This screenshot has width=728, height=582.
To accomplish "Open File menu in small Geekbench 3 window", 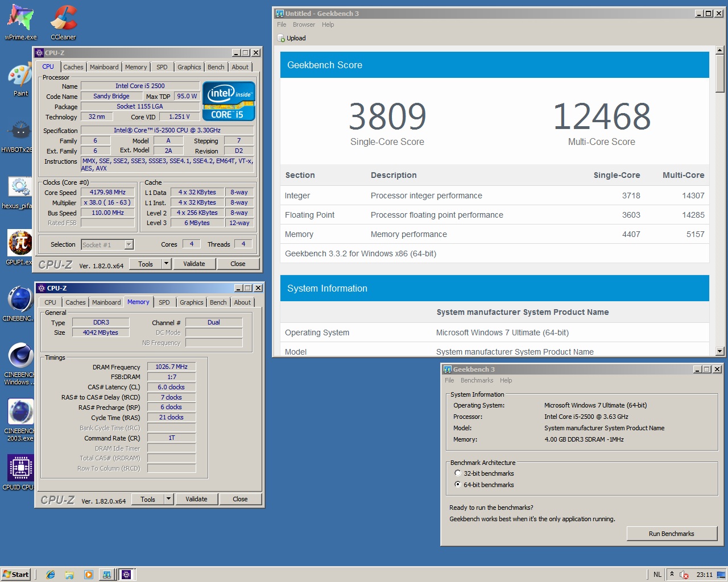I will 449,380.
